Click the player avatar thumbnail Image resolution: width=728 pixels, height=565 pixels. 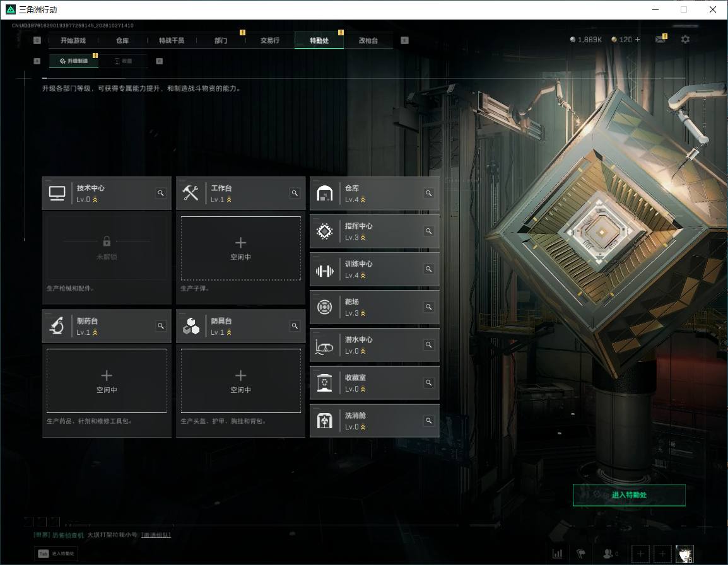click(x=685, y=554)
